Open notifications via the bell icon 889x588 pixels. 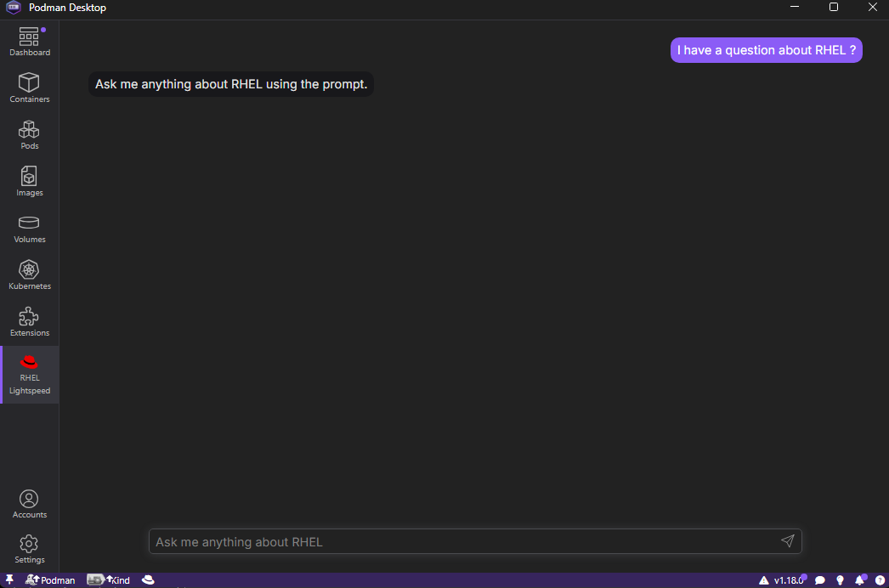(860, 580)
